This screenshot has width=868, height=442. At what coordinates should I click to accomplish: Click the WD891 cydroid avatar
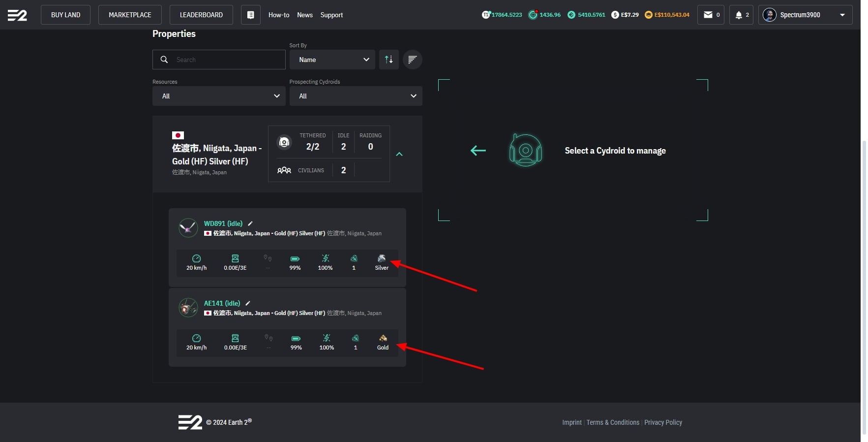tap(188, 228)
